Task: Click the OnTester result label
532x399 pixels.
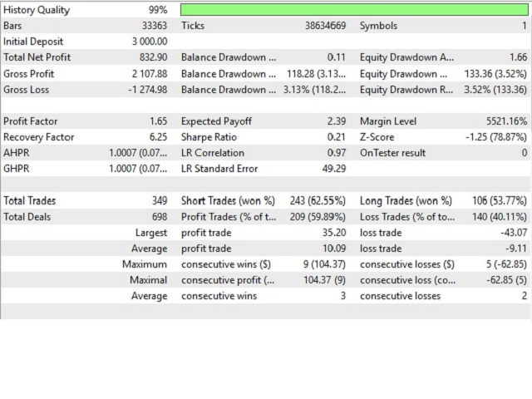Action: tap(392, 153)
